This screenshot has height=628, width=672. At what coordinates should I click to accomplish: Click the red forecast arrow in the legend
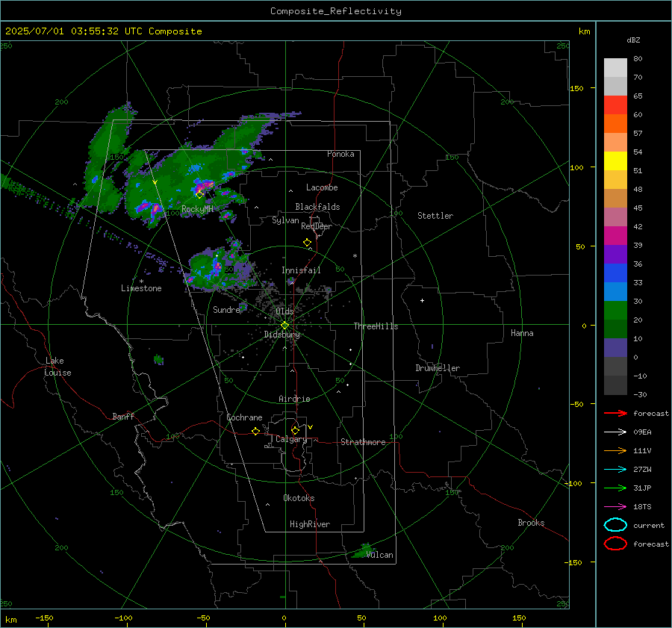coord(615,413)
